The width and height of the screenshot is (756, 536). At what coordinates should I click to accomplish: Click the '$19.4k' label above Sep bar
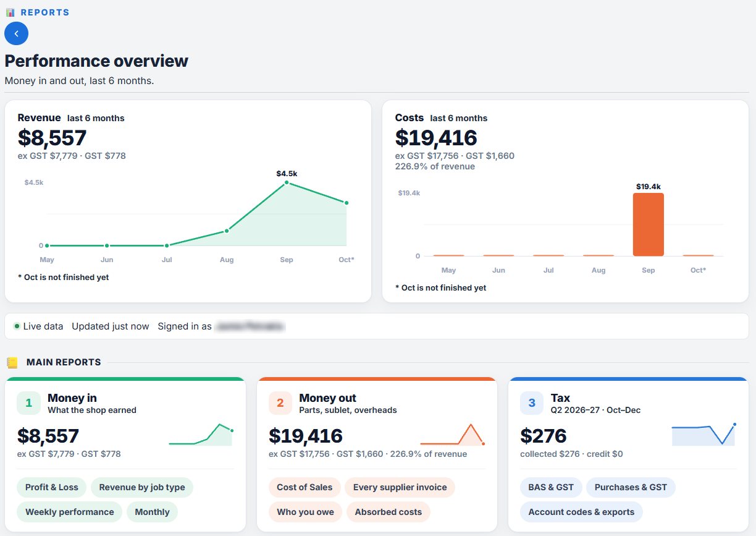point(648,186)
